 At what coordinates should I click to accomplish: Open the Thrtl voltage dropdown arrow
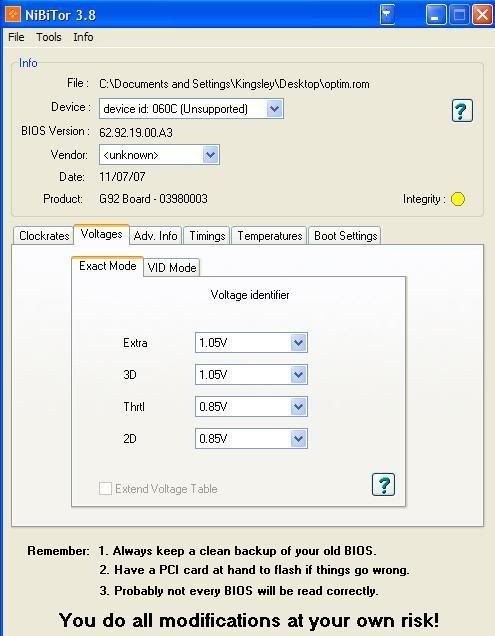tap(298, 406)
